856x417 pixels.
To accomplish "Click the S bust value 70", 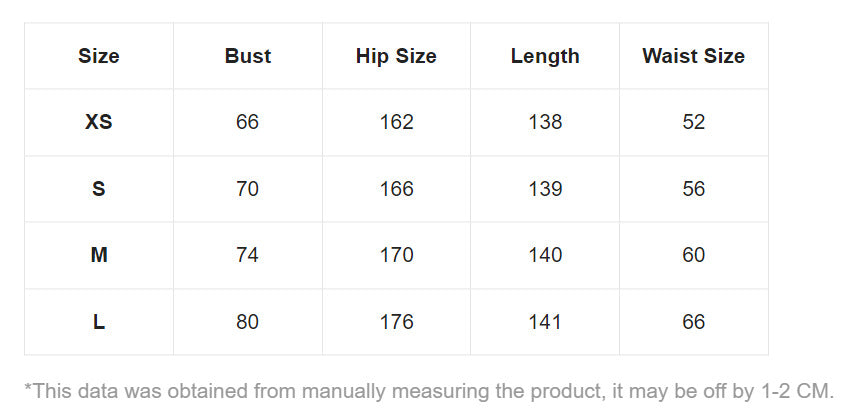I will (x=248, y=189).
